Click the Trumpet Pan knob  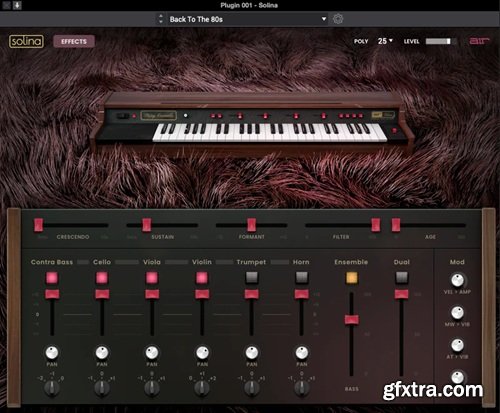252,352
